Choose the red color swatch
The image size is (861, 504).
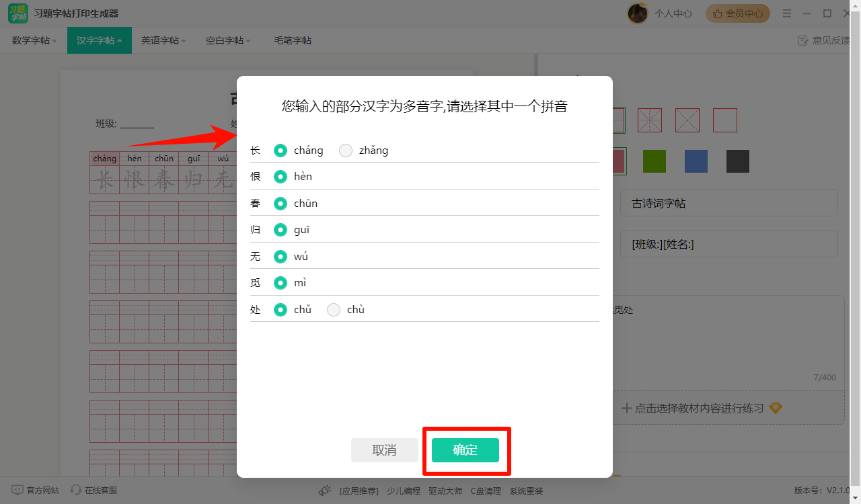620,161
